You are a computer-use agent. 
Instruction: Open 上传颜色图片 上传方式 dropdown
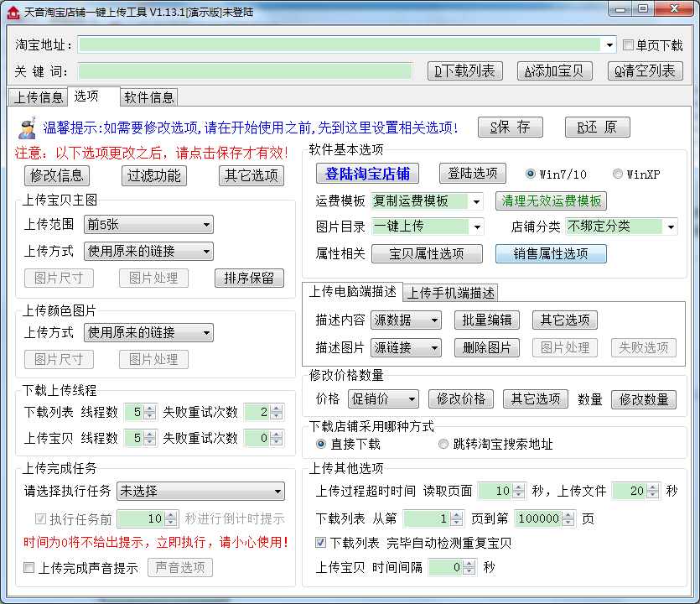(x=148, y=332)
